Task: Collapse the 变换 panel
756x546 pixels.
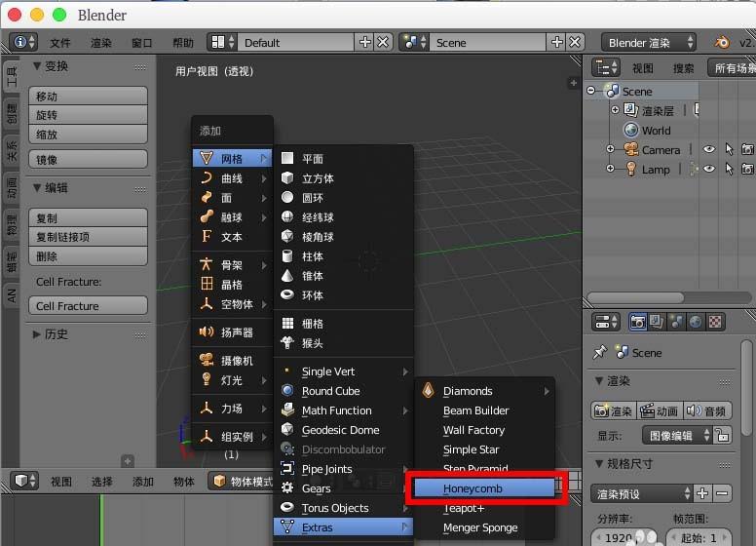Action: point(37,66)
